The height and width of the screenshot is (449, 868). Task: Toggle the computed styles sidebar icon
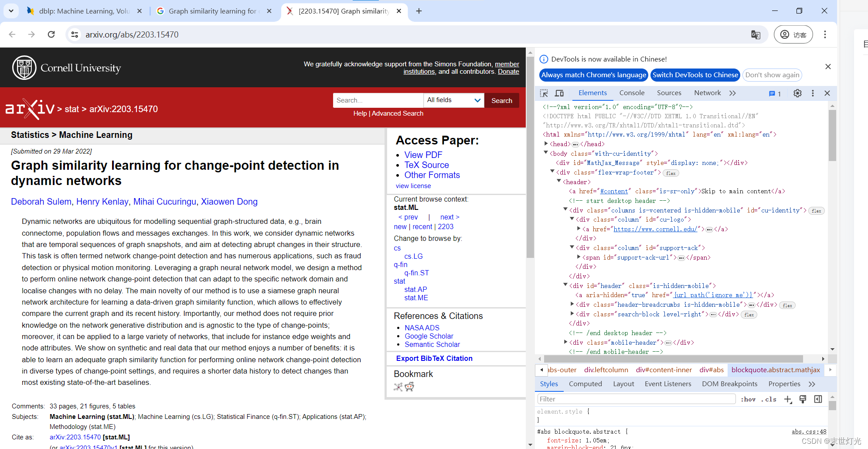818,399
